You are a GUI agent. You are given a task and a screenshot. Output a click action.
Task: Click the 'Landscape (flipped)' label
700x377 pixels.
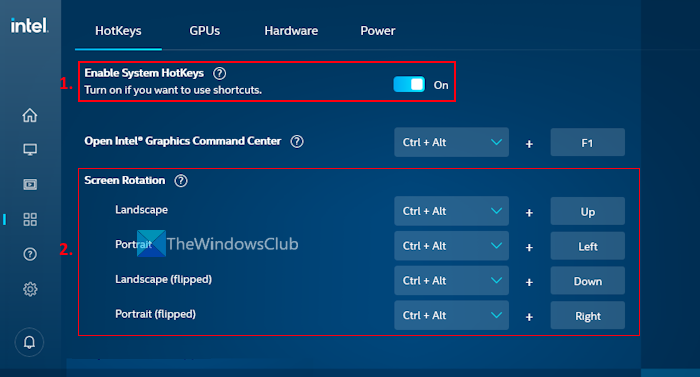(163, 280)
